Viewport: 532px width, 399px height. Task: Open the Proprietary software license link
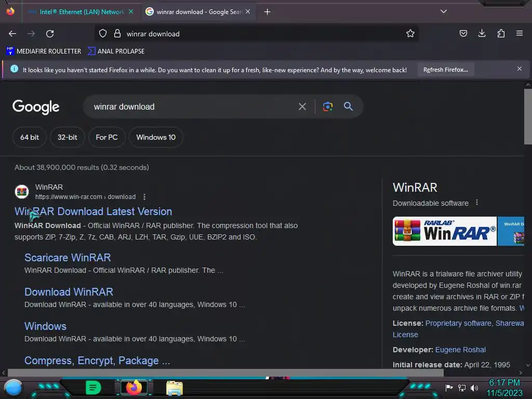pyautogui.click(x=458, y=323)
